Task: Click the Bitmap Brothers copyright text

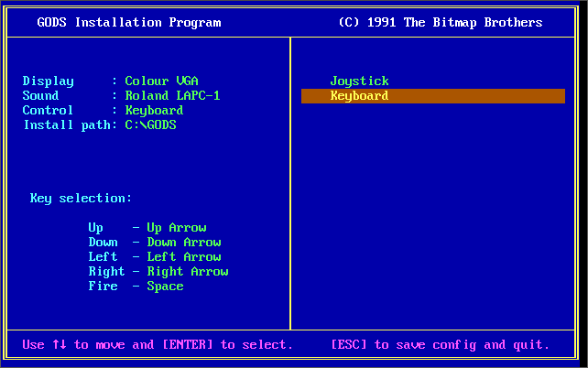Action: click(440, 22)
